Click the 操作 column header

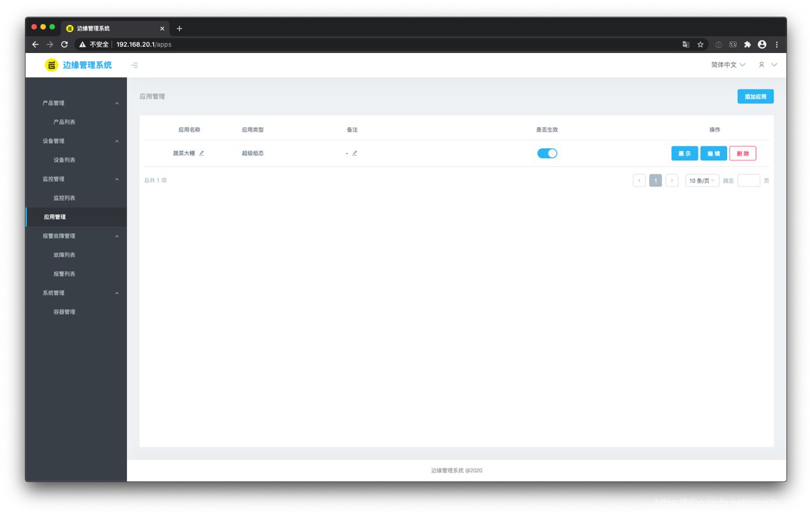[715, 130]
